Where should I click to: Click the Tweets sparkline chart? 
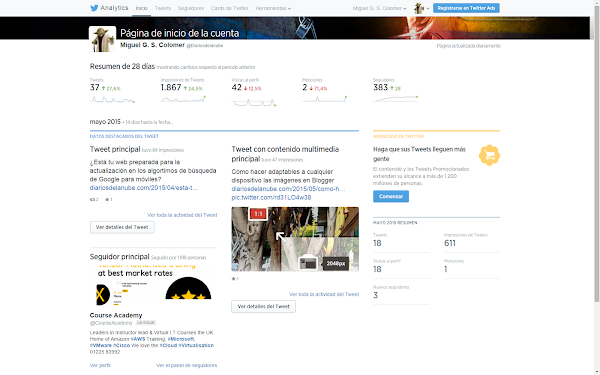pyautogui.click(x=112, y=99)
